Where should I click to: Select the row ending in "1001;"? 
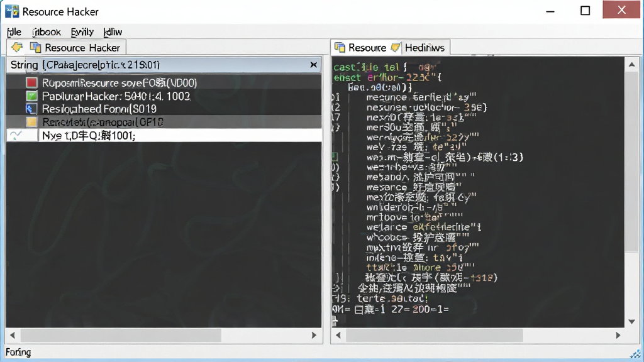pyautogui.click(x=164, y=136)
